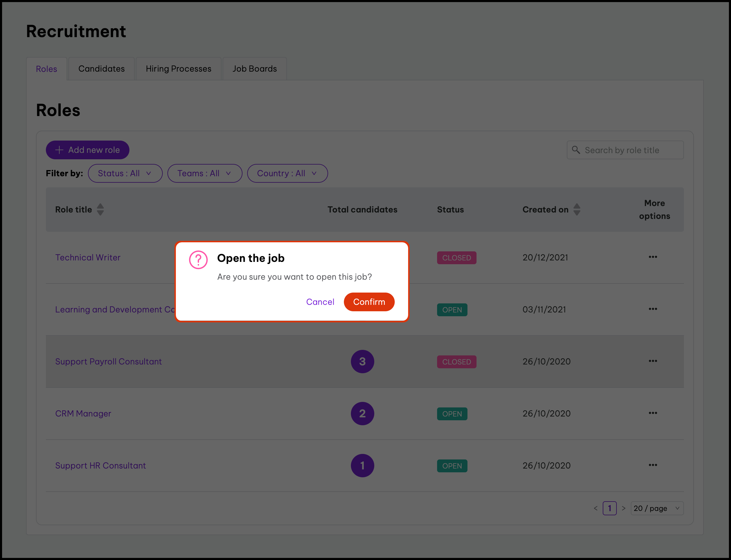
Task: Expand the Status filter dropdown
Action: pos(125,173)
